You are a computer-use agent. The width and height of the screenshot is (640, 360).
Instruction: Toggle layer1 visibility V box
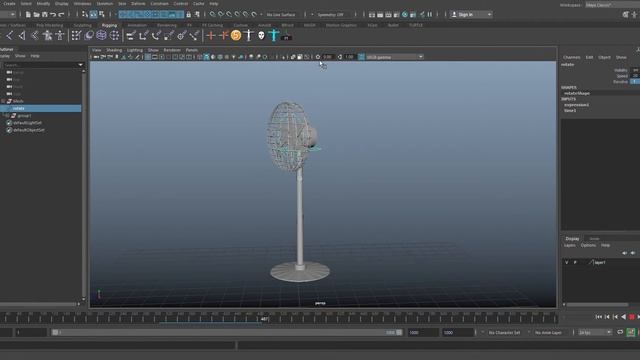pyautogui.click(x=567, y=262)
